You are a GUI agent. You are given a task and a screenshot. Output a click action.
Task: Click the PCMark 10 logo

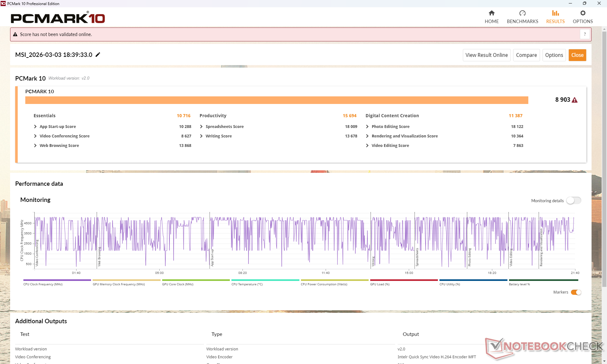point(58,18)
